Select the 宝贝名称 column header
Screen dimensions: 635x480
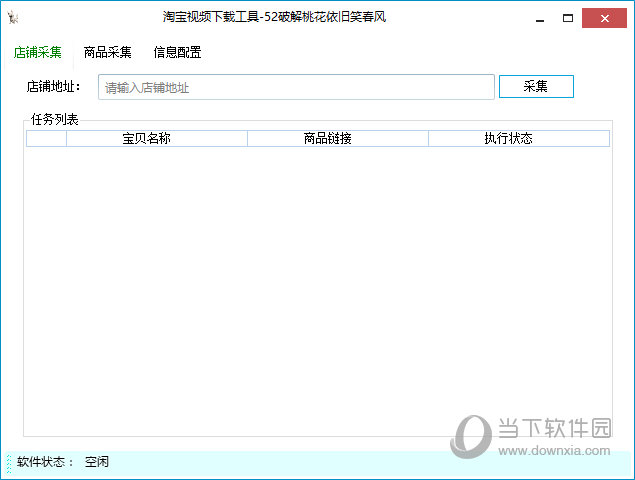click(x=157, y=139)
